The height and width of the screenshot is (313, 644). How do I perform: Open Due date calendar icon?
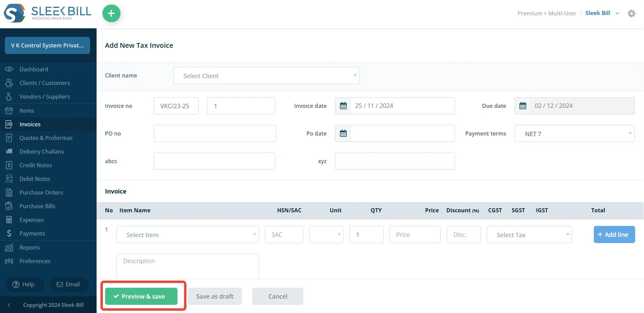(x=523, y=106)
